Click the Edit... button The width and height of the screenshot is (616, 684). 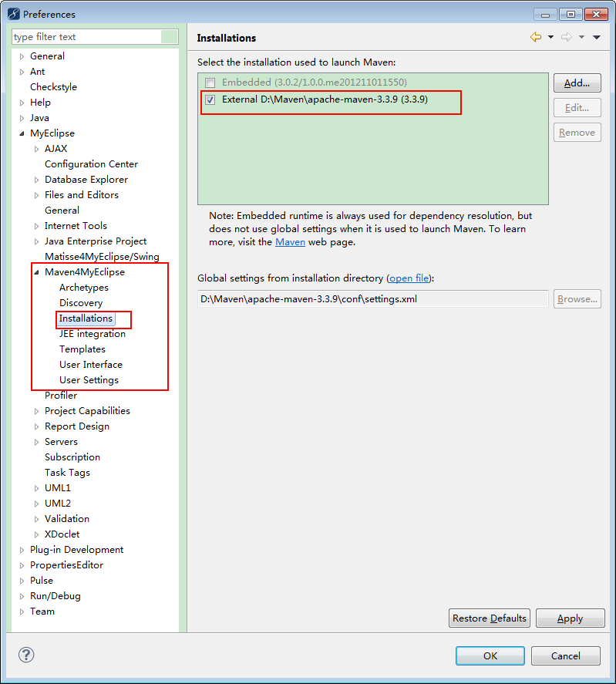[x=577, y=108]
